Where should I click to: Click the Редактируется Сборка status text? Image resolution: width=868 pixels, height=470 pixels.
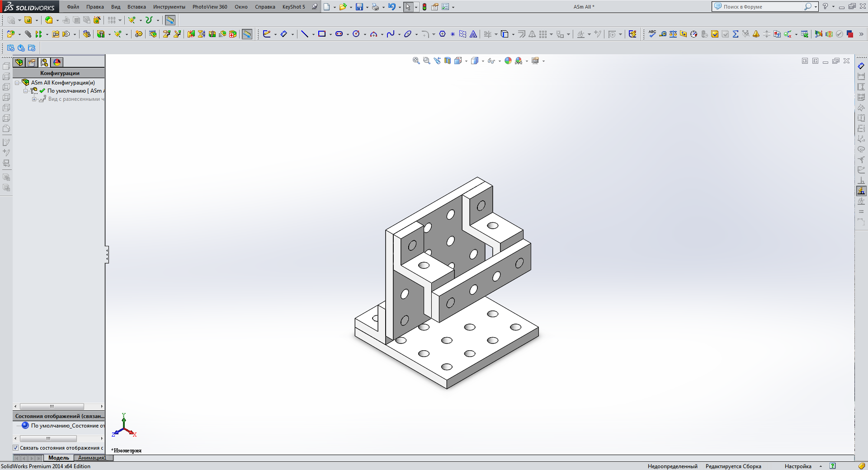pos(733,466)
